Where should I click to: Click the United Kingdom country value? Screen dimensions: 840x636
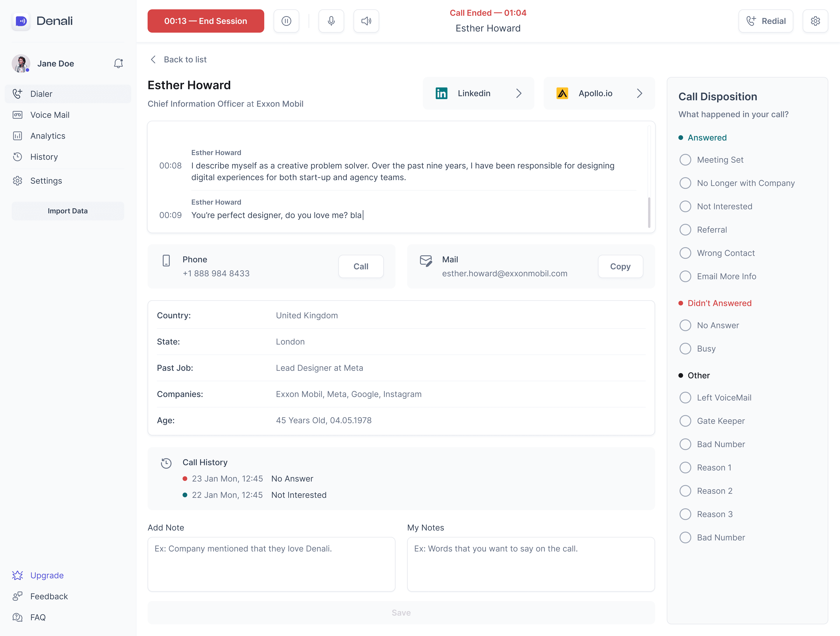[307, 315]
